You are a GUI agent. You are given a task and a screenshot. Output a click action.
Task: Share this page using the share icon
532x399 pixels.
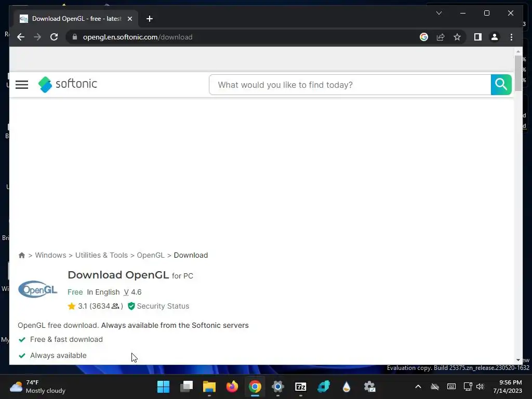coord(441,37)
